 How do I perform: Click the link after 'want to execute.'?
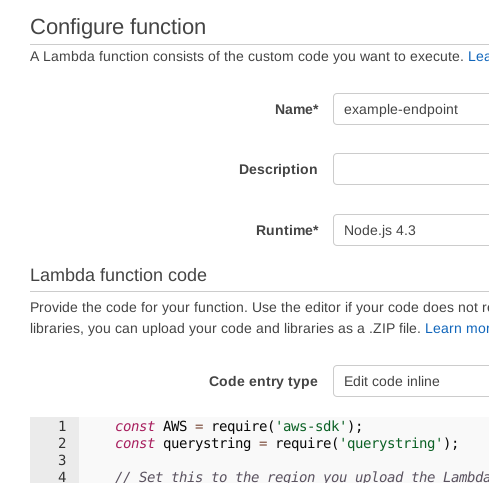click(x=479, y=56)
